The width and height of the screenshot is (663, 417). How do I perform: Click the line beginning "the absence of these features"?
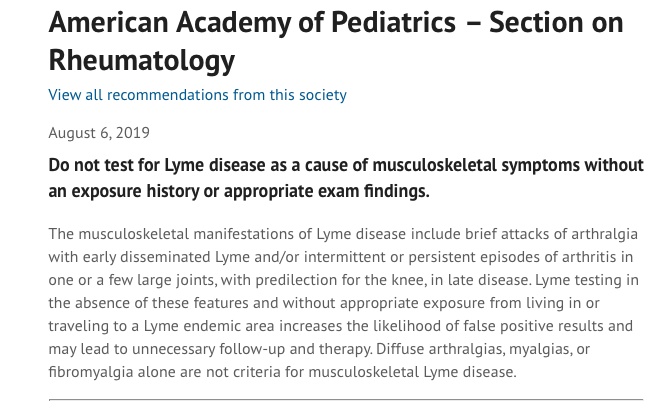(x=324, y=303)
